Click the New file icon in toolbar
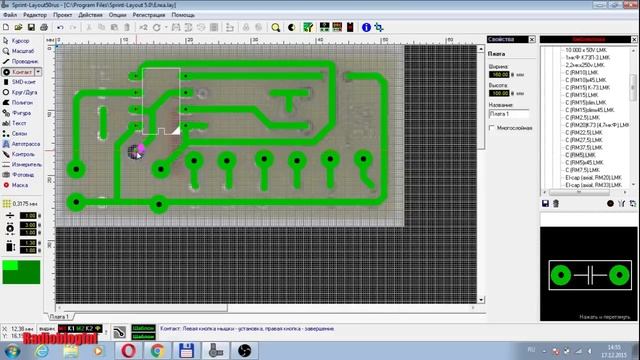This screenshot has width=640, height=360. tap(6, 27)
